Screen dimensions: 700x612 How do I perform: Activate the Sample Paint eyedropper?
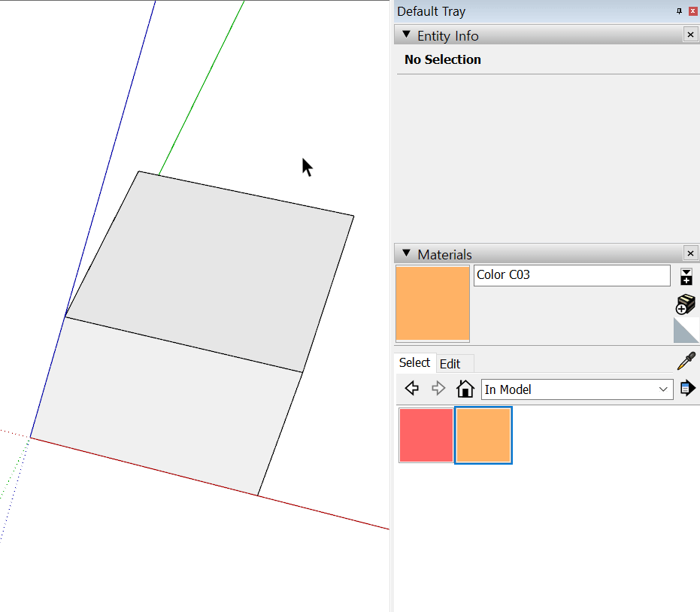click(686, 361)
